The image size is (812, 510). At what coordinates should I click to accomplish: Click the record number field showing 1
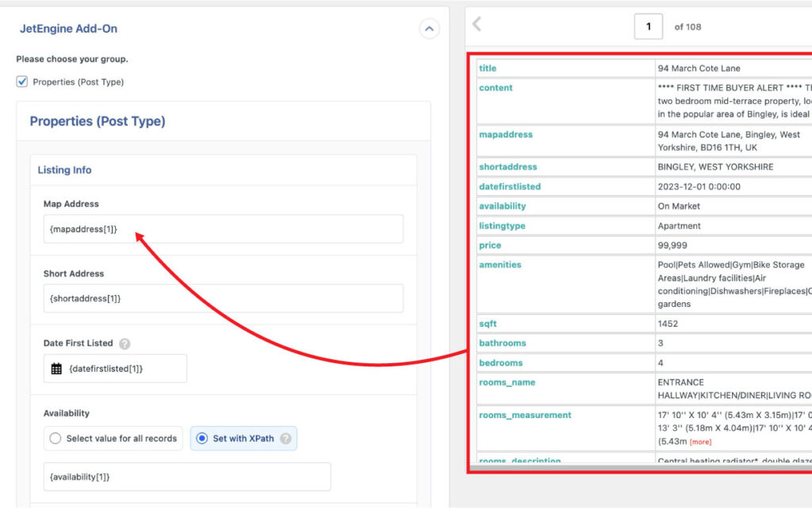tap(649, 26)
